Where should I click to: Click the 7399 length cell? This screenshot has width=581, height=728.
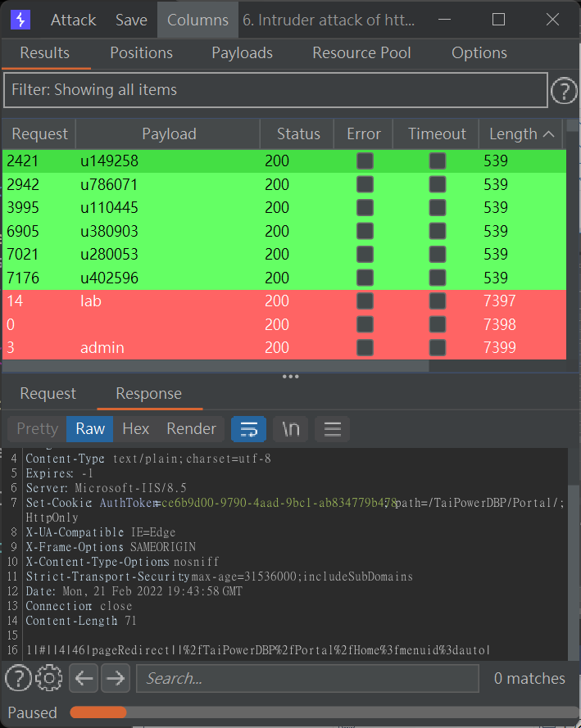tap(499, 348)
